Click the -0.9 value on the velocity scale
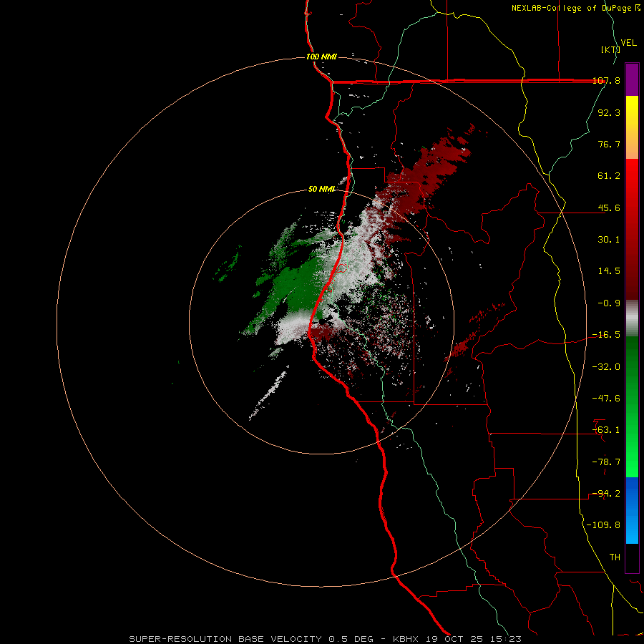The width and height of the screenshot is (644, 644). click(609, 303)
